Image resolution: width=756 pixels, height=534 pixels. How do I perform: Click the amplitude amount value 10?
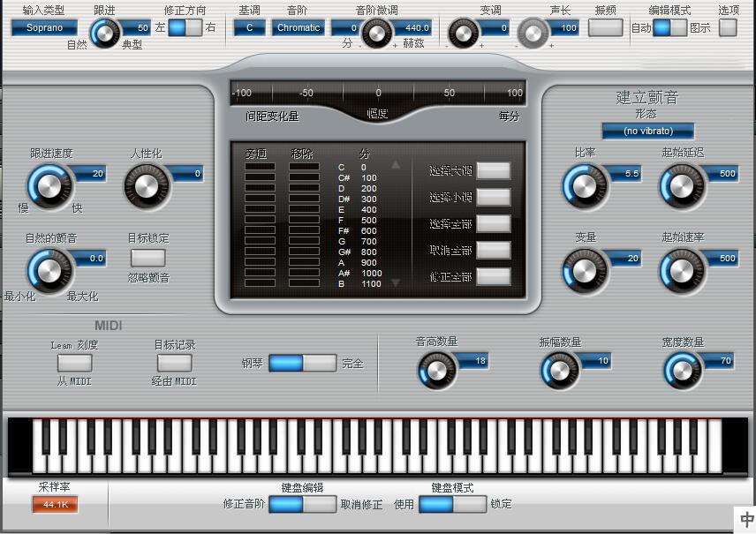click(x=596, y=360)
